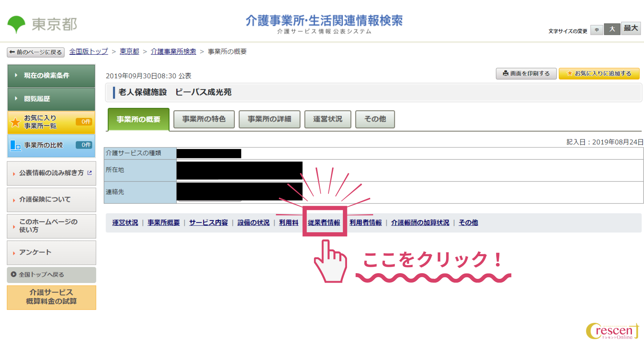
Task: Expand the アンケート sidebar section
Action: [x=51, y=252]
